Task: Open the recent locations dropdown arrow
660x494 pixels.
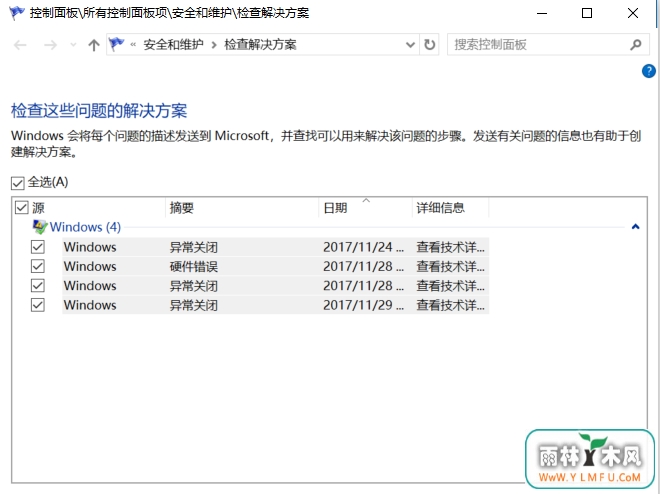Action: tap(73, 45)
